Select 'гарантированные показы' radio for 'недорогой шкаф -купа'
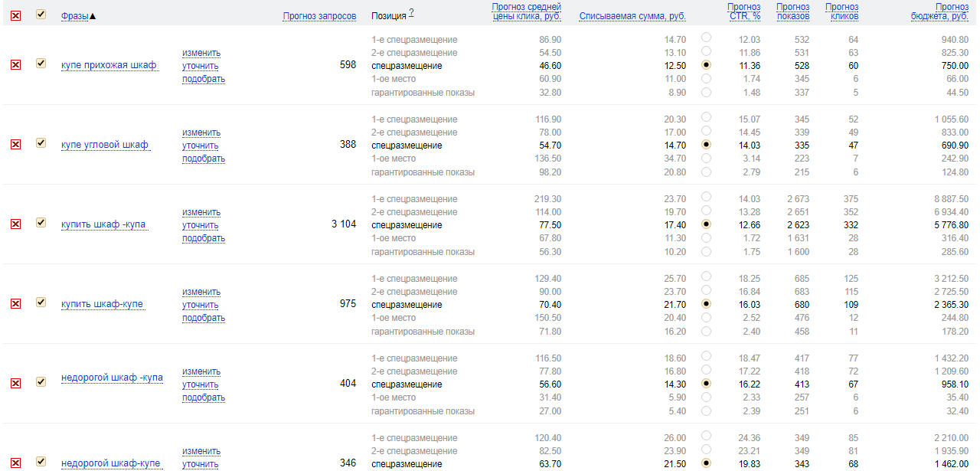This screenshot has width=980, height=471. (706, 410)
